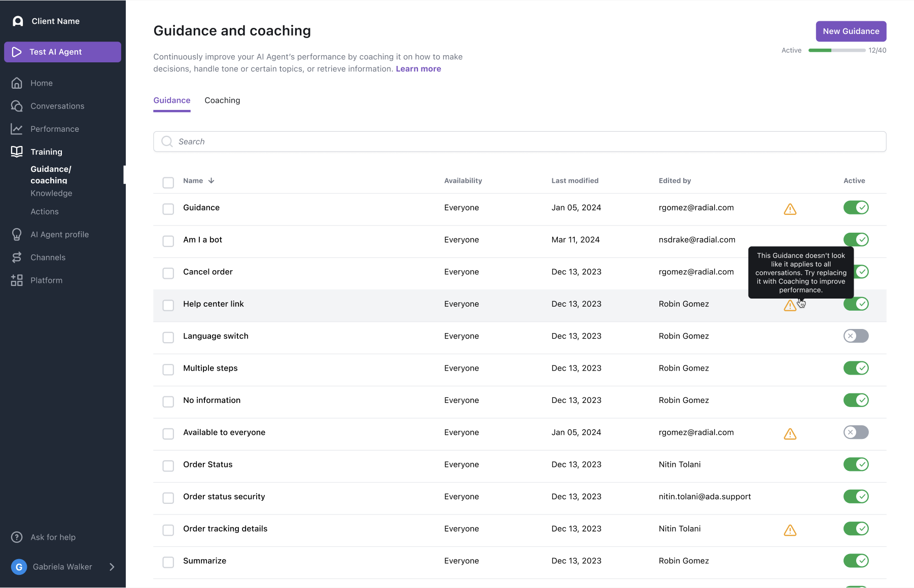Click warning icon on Available to everyone row
The height and width of the screenshot is (588, 914).
tap(790, 434)
